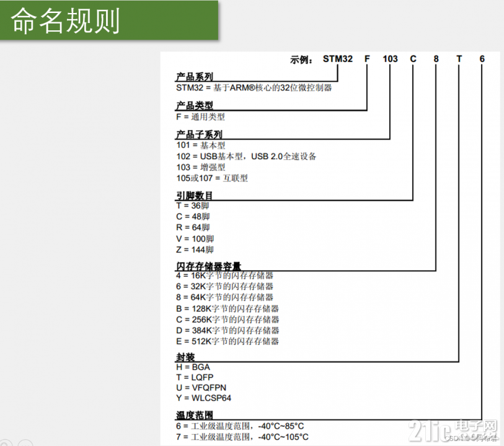Select '8 = 64K字节的闪存存储器' line
Screen dimensions: 504x446
tap(224, 297)
